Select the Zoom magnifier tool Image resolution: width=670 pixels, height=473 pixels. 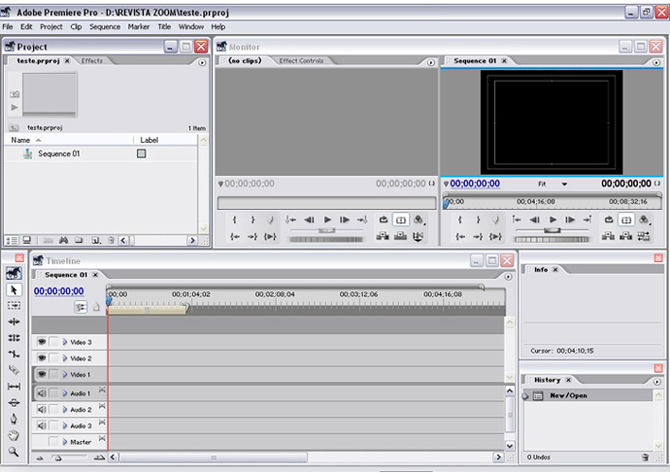click(14, 451)
